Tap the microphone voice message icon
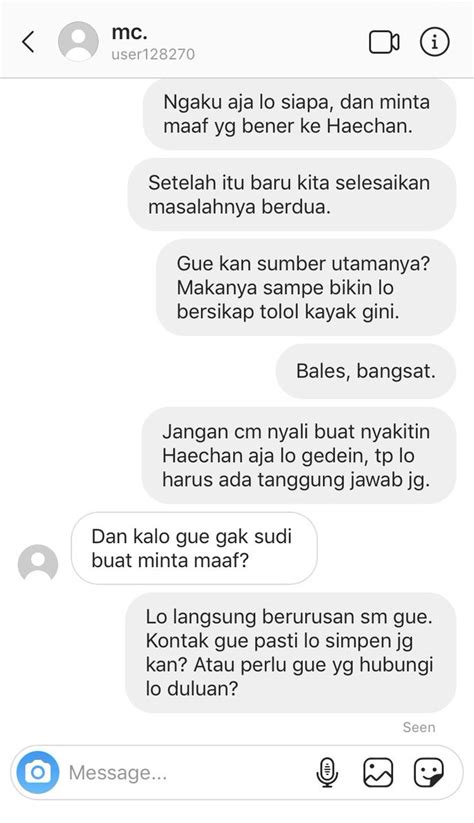474x823 pixels. tap(327, 772)
